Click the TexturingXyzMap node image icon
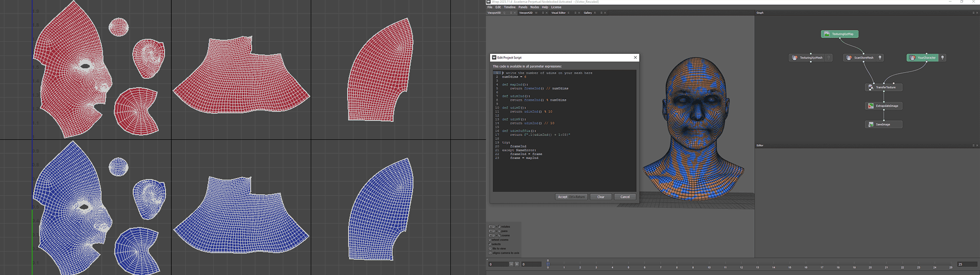Screen dimensions: 980x275 coord(827,34)
